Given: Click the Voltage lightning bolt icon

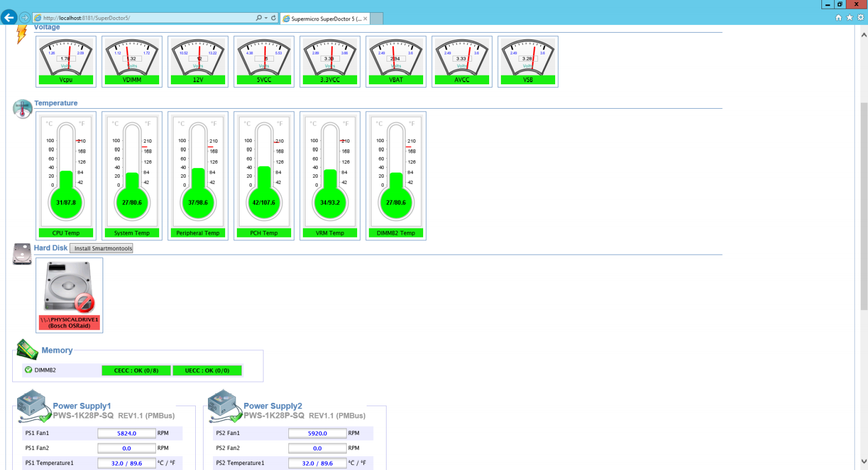Looking at the screenshot, I should (x=21, y=33).
